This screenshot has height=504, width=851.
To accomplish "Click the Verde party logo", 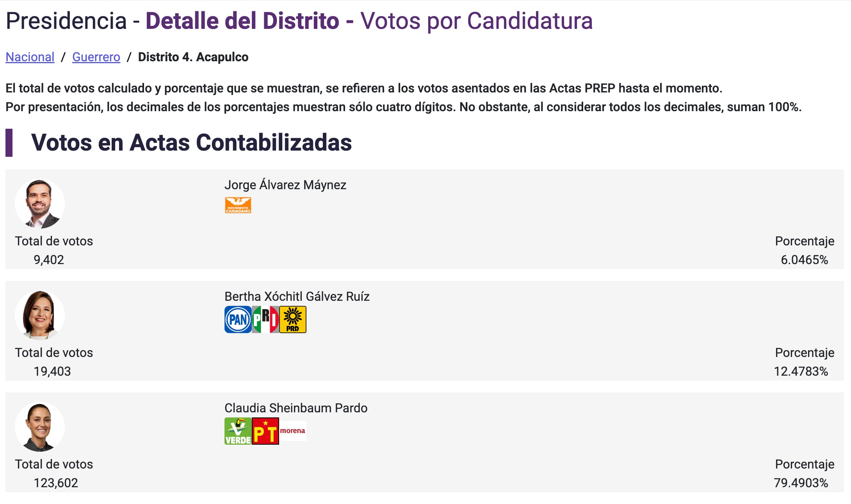I will pos(238,431).
